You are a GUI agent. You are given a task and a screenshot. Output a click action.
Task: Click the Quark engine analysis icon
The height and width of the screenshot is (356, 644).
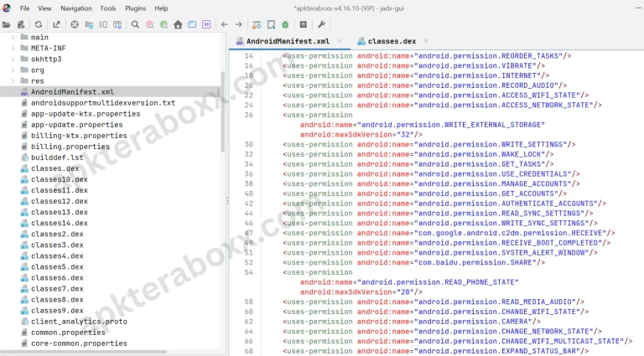271,24
